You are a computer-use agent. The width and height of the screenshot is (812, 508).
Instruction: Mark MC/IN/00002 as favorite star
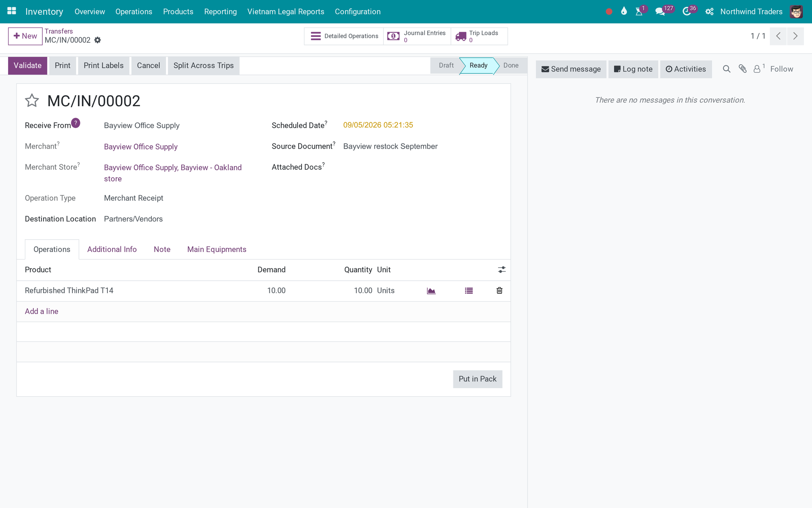32,101
